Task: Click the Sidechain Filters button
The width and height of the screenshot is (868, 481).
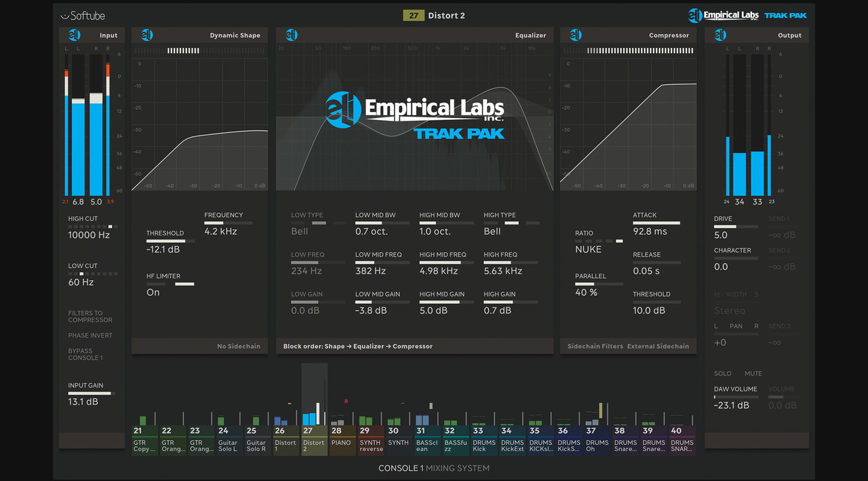Action: pyautogui.click(x=595, y=346)
